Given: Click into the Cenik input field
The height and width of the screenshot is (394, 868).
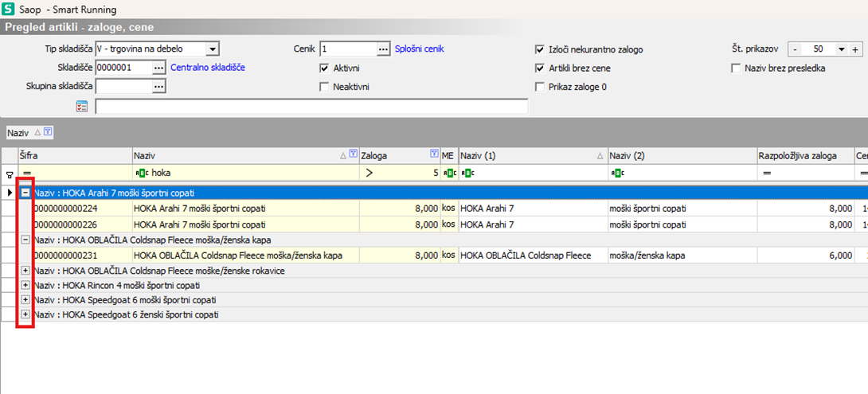Looking at the screenshot, I should point(348,49).
